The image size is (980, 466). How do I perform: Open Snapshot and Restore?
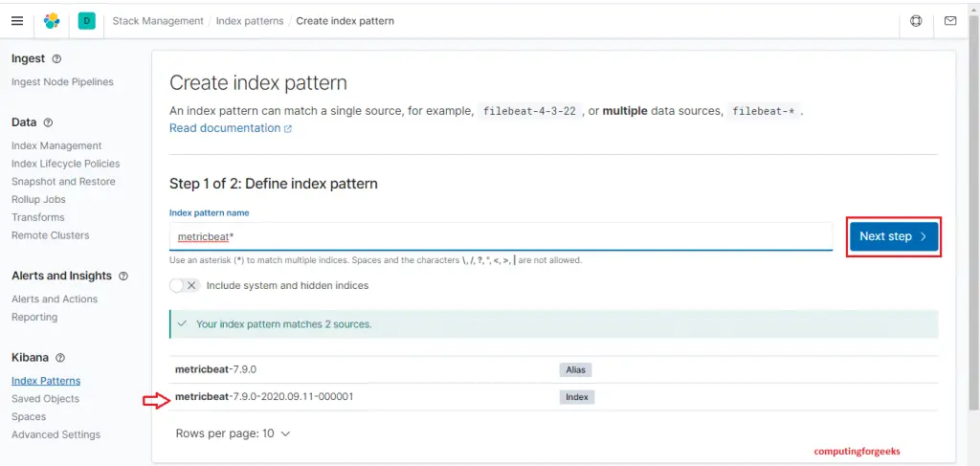pos(63,181)
